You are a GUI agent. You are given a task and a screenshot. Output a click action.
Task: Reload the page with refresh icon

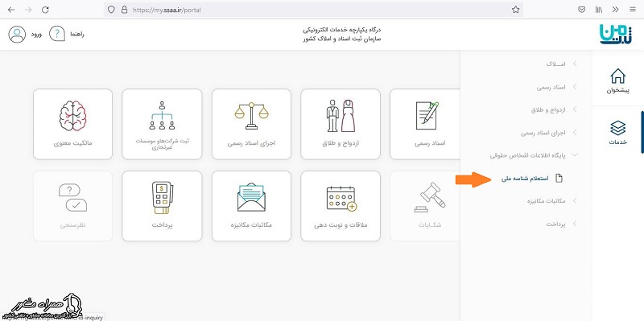coord(45,10)
